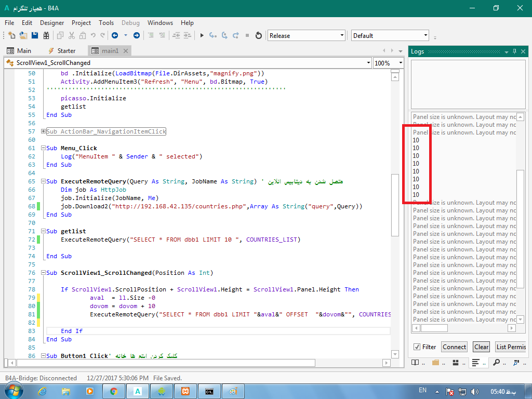532x399 pixels.
Task: Click the Clear logs button
Action: (481, 347)
